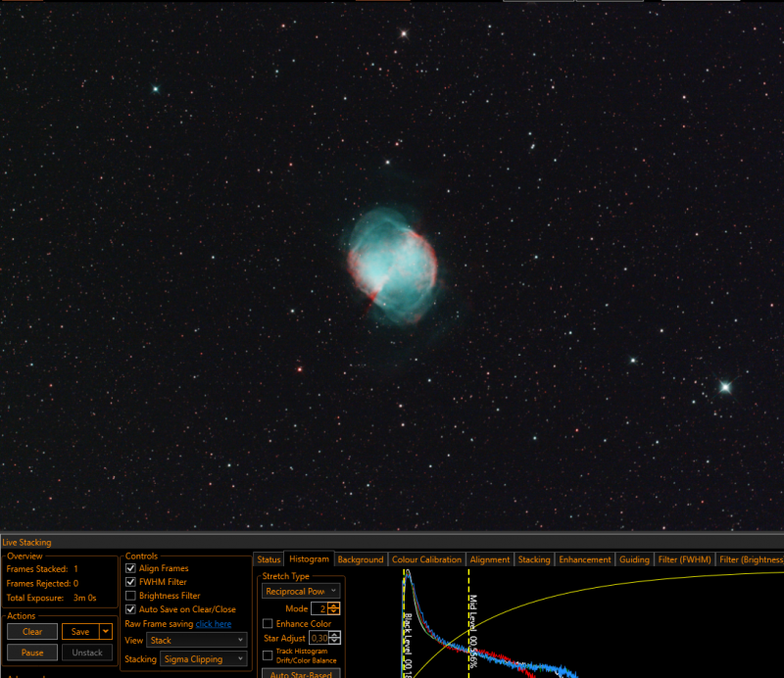Click the Star Adjust value field
Screen dimensions: 784x678
coord(319,638)
